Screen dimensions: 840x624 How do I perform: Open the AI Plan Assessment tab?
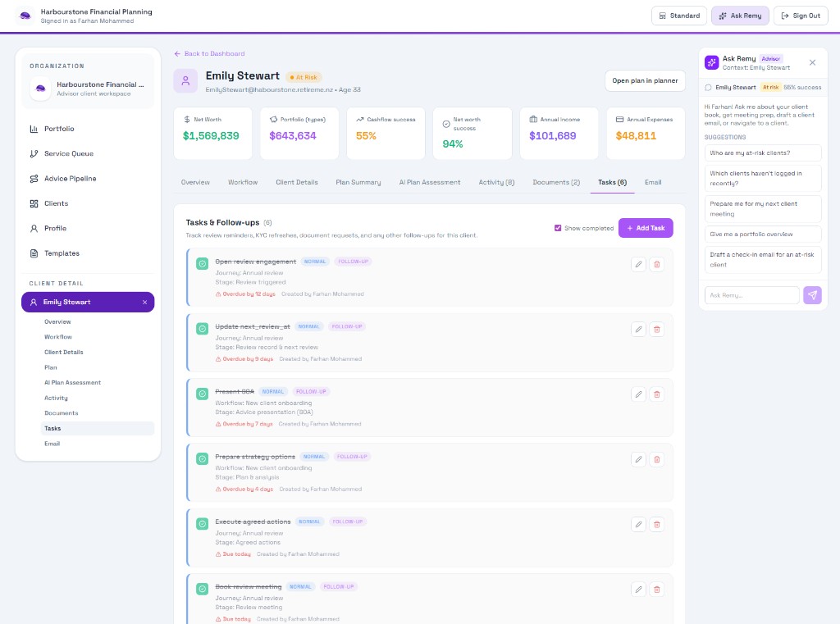click(430, 183)
